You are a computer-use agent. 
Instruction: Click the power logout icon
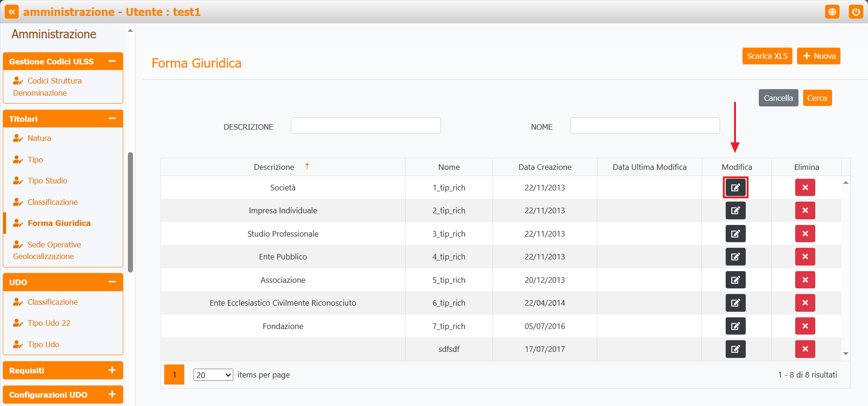coord(856,12)
